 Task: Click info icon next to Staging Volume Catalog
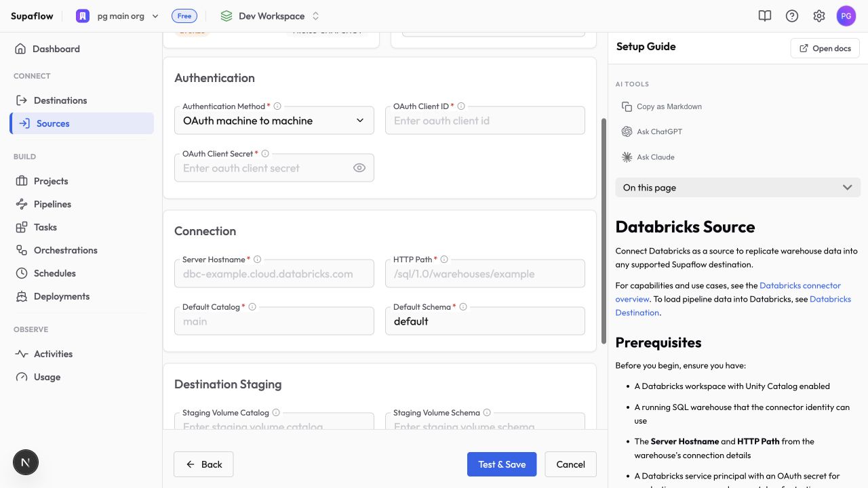click(276, 413)
